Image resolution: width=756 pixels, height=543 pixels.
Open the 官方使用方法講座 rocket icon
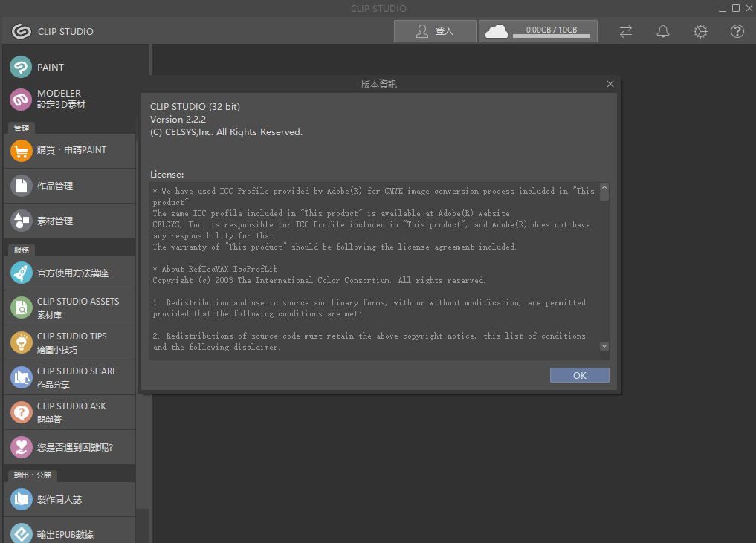22,273
